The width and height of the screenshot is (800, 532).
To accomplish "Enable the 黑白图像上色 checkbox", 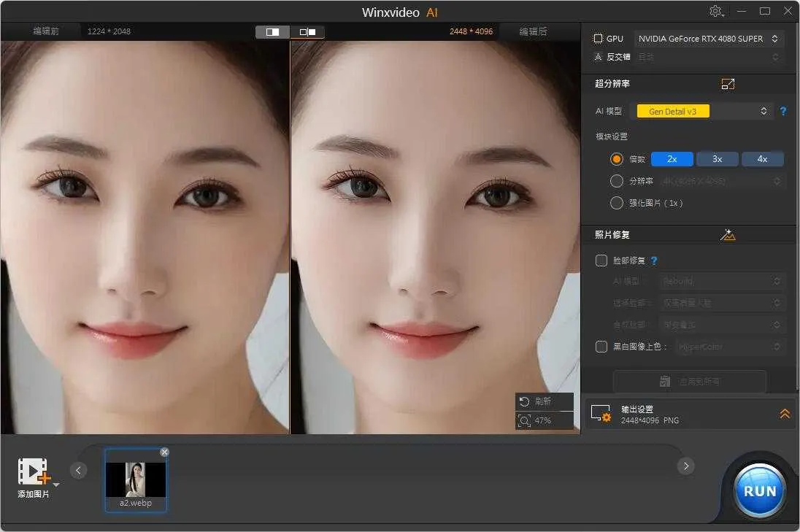I will click(x=601, y=347).
